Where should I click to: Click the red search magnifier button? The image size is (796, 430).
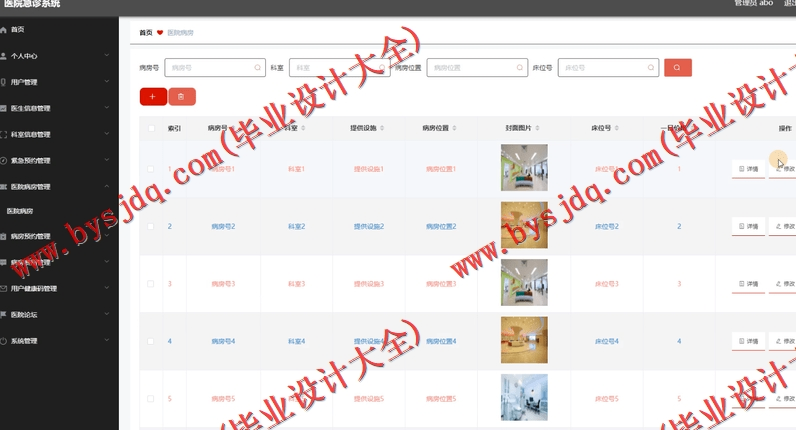pyautogui.click(x=678, y=68)
